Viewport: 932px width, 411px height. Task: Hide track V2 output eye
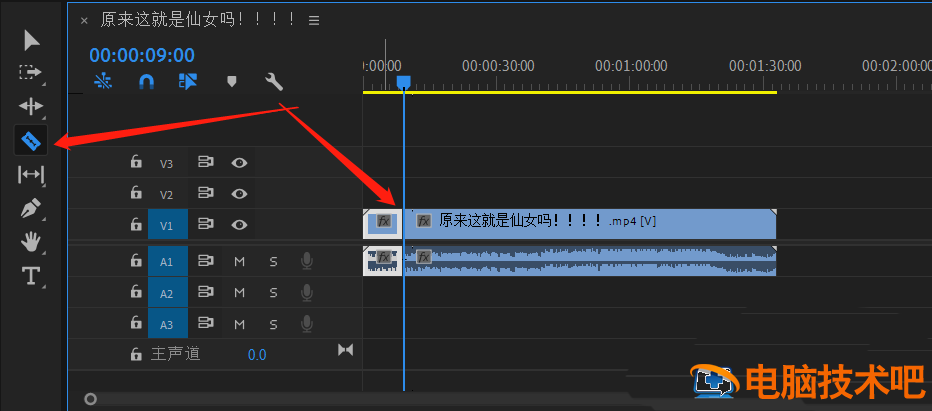coord(240,193)
